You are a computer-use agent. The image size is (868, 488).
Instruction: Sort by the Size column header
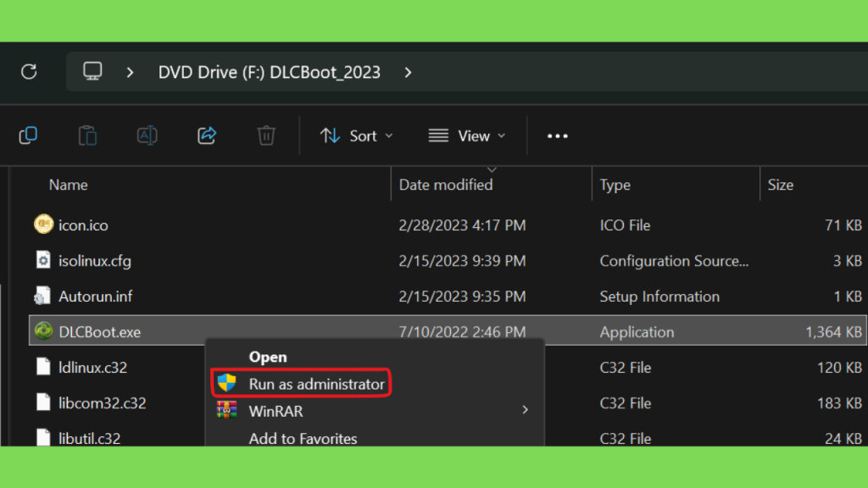(781, 185)
